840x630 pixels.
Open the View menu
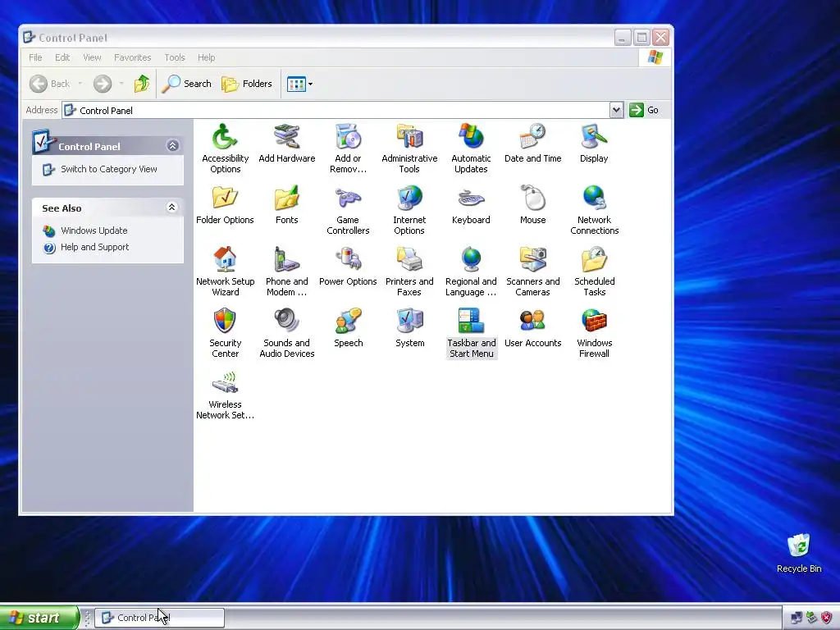click(x=92, y=57)
